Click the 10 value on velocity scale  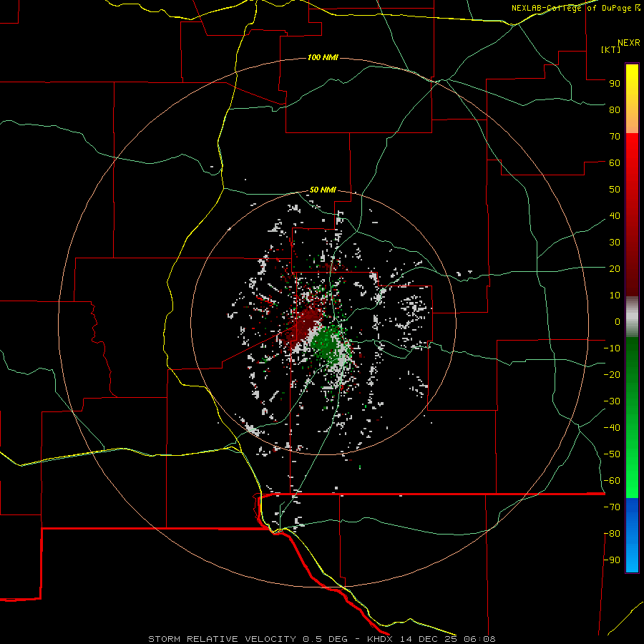[x=615, y=296]
